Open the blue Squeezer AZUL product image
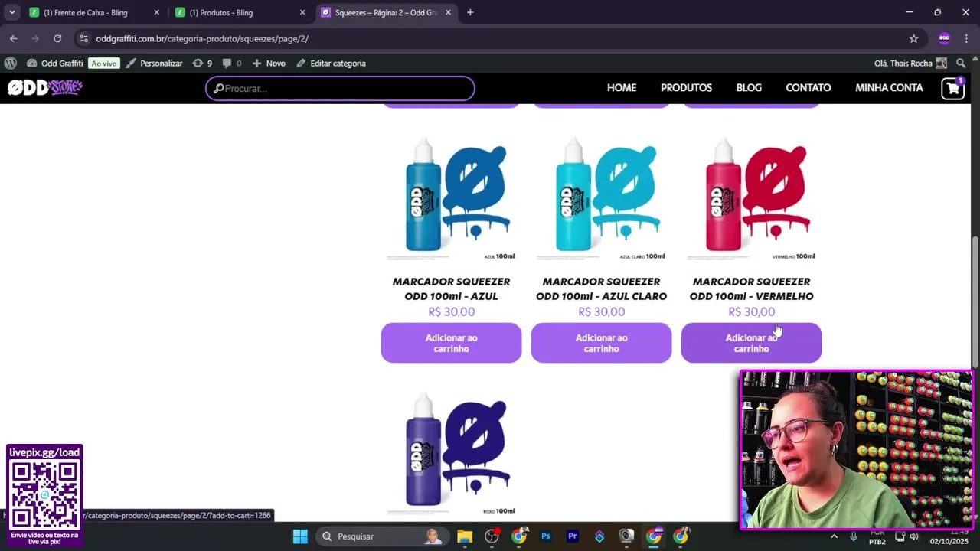Image resolution: width=980 pixels, height=551 pixels. 451,199
